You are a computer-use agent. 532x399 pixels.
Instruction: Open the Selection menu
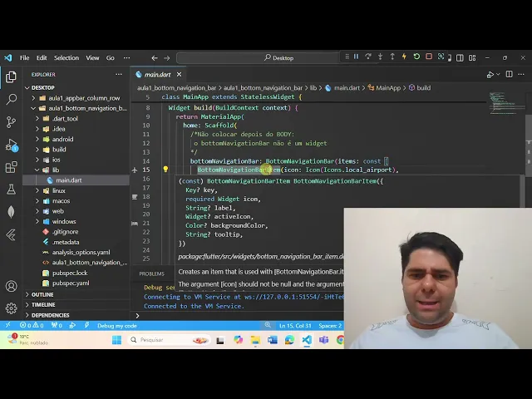pyautogui.click(x=66, y=58)
